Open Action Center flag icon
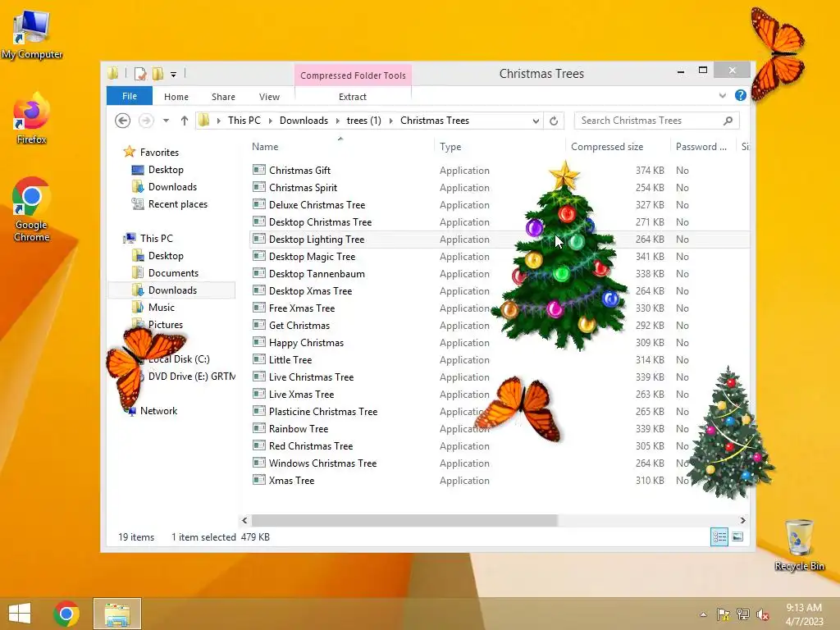This screenshot has width=840, height=630. click(x=724, y=614)
